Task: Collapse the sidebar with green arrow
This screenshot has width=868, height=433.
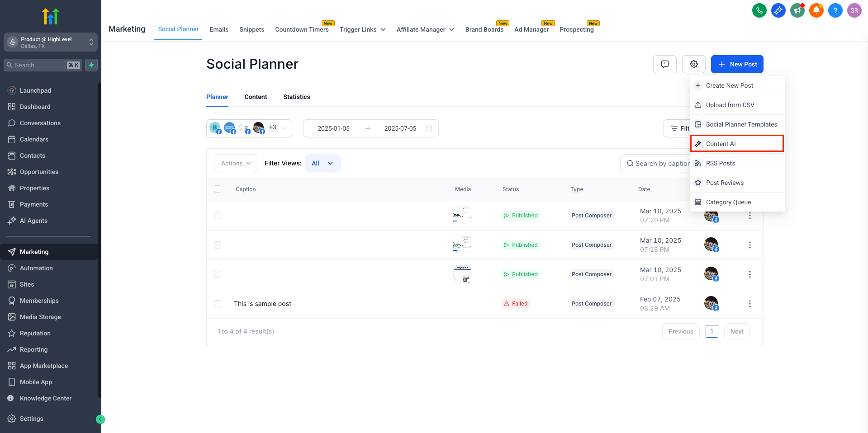Action: 100,419
